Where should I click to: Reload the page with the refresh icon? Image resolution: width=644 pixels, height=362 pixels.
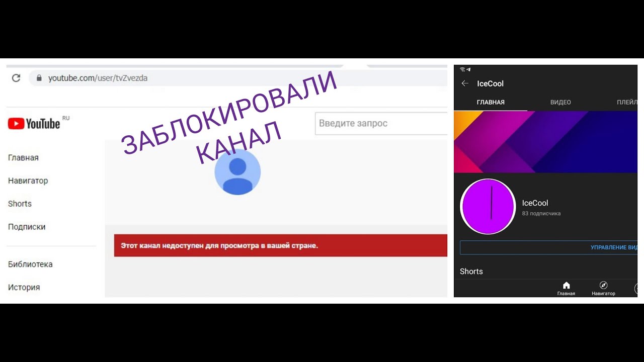[16, 78]
